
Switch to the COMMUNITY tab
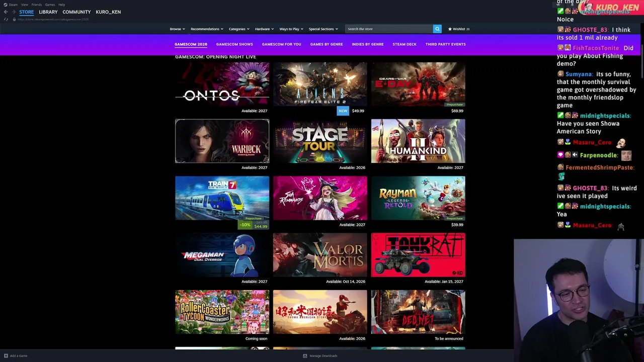tap(76, 12)
